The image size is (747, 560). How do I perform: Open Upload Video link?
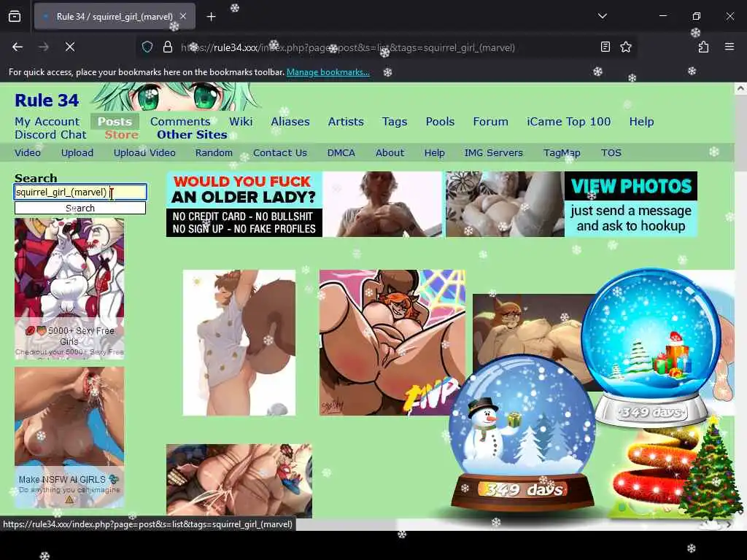(x=144, y=153)
